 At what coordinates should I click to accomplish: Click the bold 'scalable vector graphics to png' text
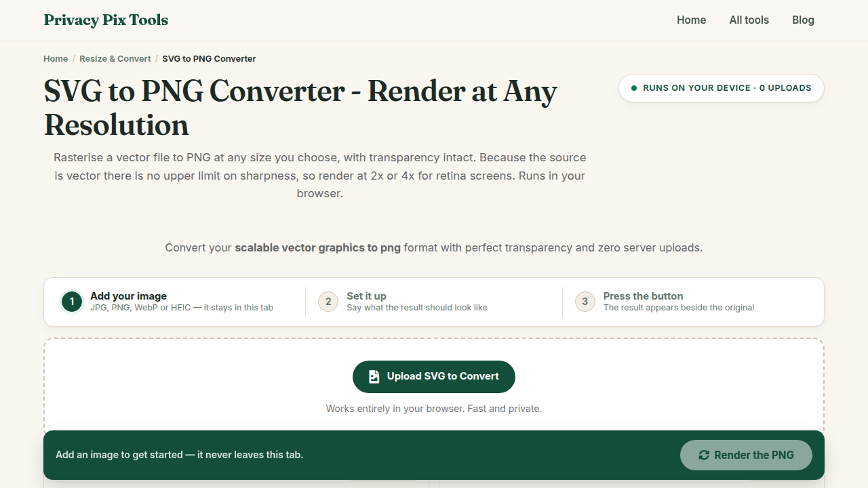tap(318, 248)
